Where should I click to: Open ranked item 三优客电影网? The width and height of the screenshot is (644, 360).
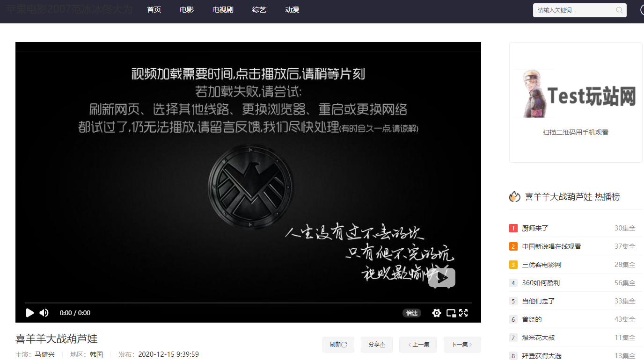[x=542, y=265]
